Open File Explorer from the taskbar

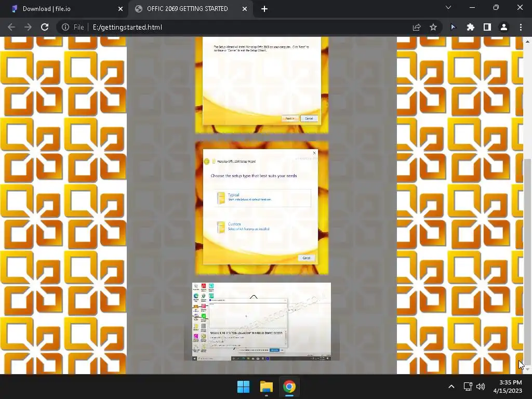pyautogui.click(x=267, y=387)
